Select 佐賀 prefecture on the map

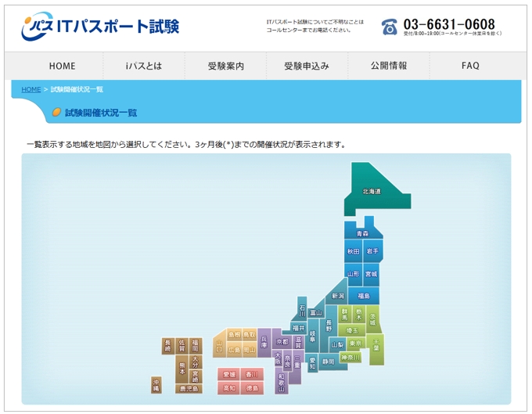click(182, 346)
